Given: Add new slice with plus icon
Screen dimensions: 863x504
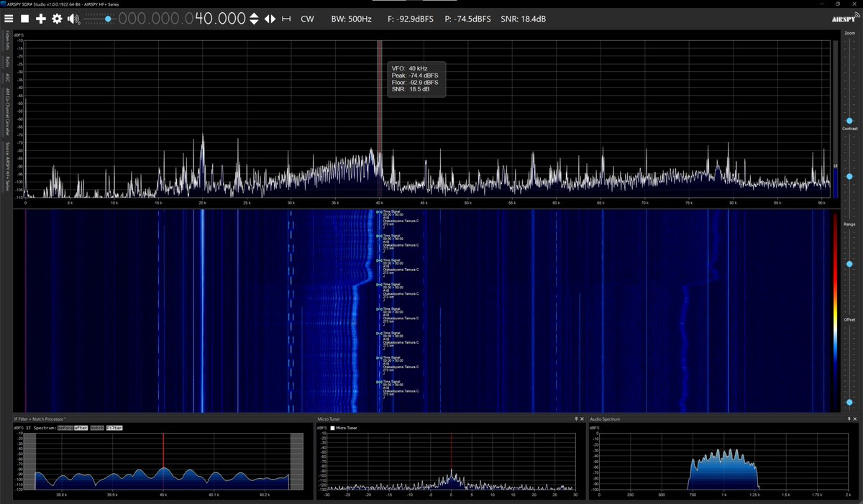Looking at the screenshot, I should [41, 19].
